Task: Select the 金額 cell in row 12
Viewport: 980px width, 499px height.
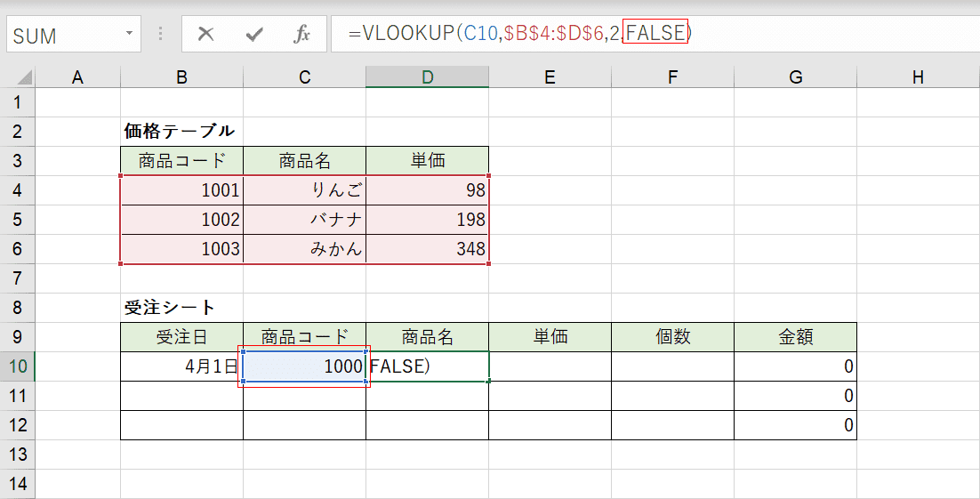Action: click(x=796, y=425)
